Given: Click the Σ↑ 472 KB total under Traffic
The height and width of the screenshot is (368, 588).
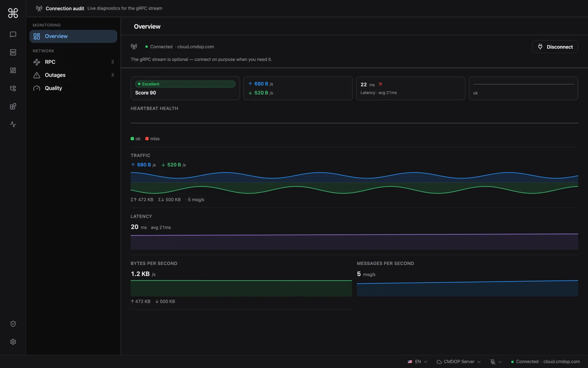Looking at the screenshot, I should point(142,200).
